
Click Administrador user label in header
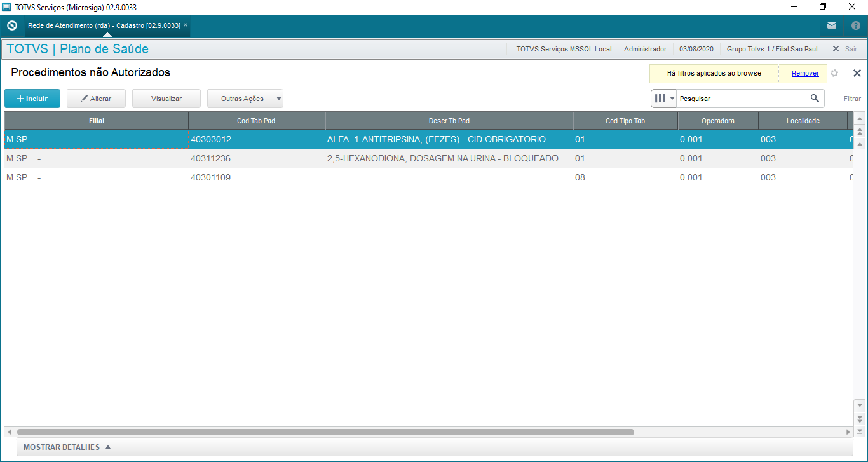tap(645, 49)
